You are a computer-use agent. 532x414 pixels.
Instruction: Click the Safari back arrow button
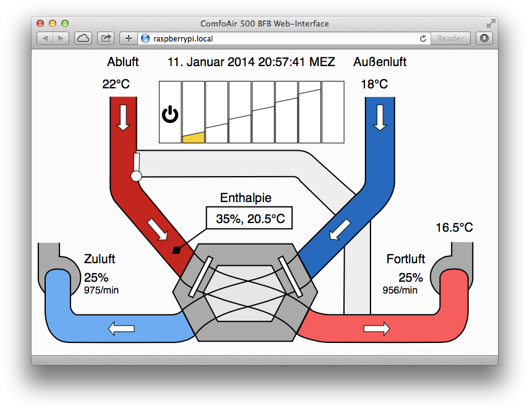(45, 39)
